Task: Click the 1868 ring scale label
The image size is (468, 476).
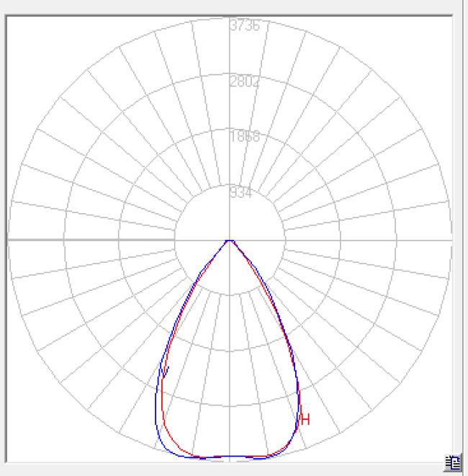Action: (x=244, y=137)
